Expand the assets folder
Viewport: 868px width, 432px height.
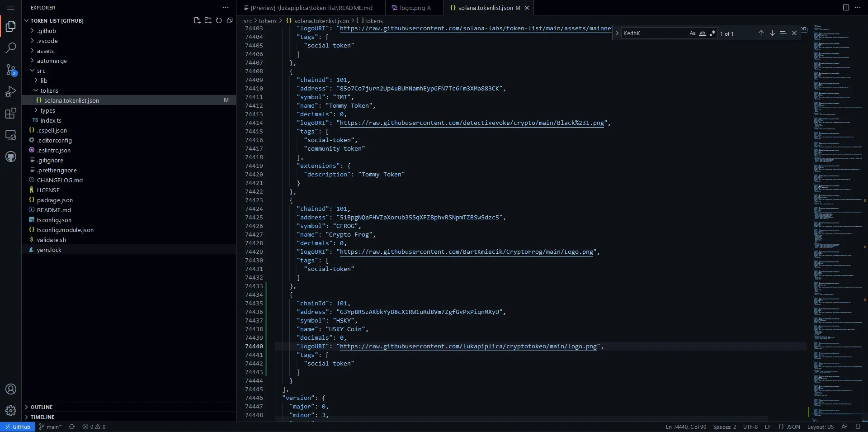click(x=45, y=51)
